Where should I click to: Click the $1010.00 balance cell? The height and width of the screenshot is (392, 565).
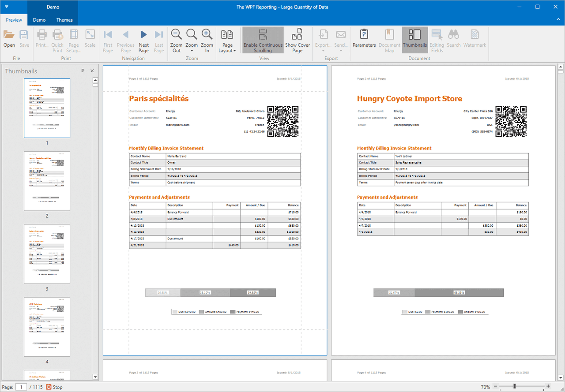click(x=284, y=232)
